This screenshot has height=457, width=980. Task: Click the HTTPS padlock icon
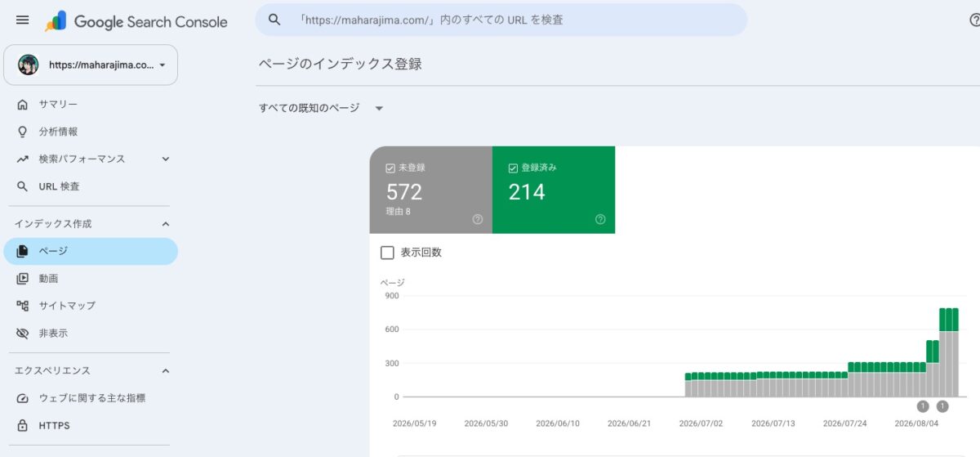tap(22, 426)
